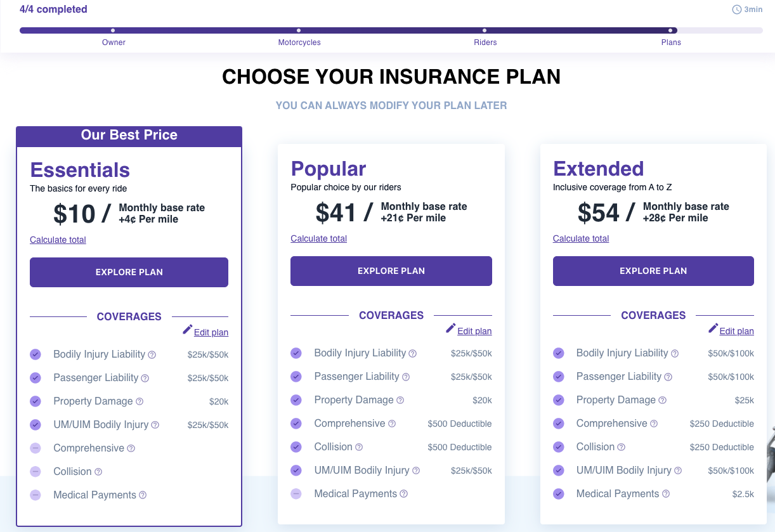Viewport: 775px width, 532px height.
Task: Click the 3min clock icon
Action: 736,10
